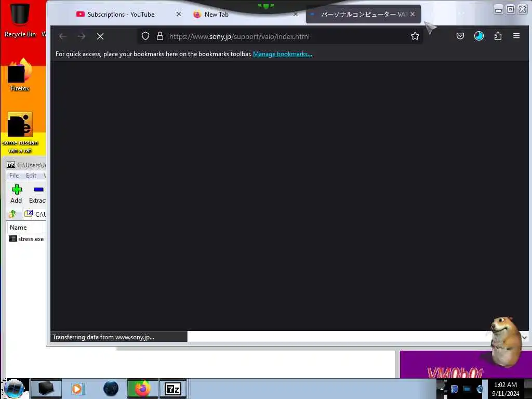532x399 pixels.
Task: Open the Save to Pocket icon
Action: coord(460,36)
